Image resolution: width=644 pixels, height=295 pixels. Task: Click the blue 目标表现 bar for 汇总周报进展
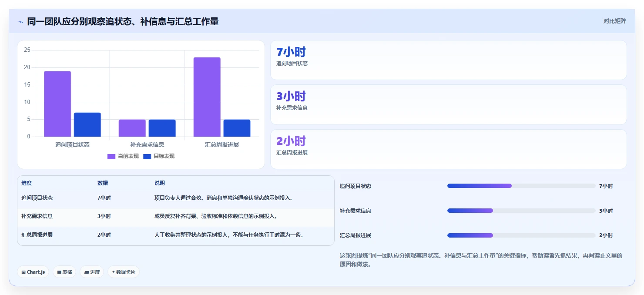237,128
